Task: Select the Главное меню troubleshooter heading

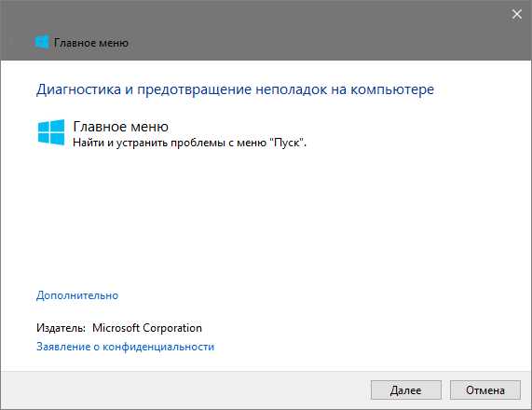Action: pos(121,127)
